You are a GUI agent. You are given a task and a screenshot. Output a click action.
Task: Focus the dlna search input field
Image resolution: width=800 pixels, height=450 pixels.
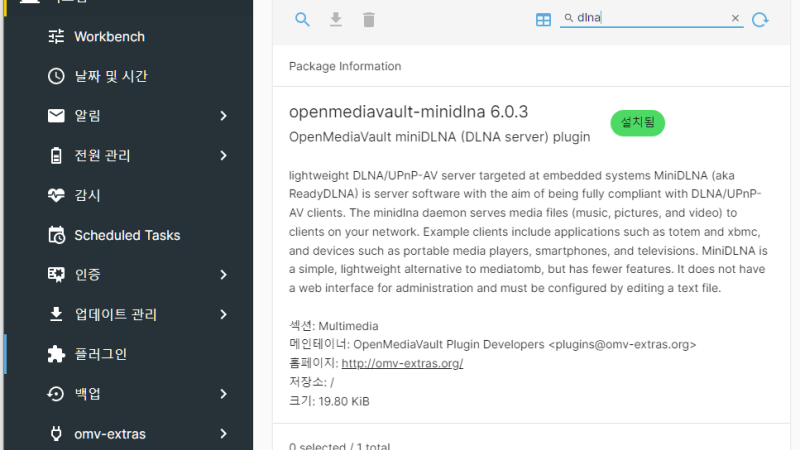click(652, 18)
